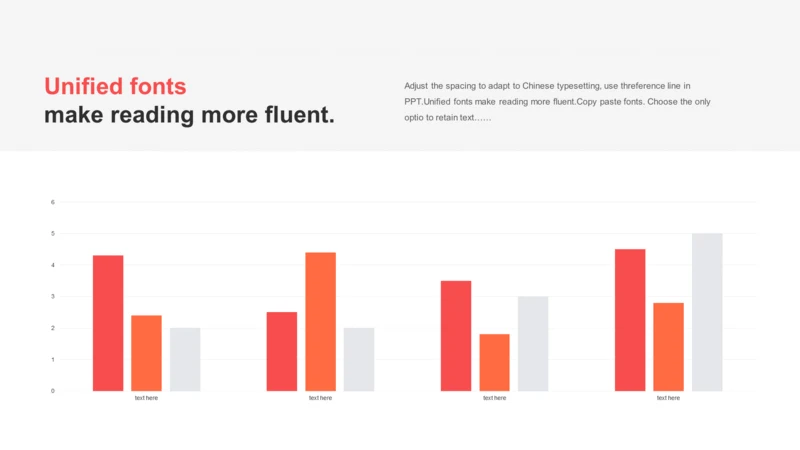Viewport: 800px width, 450px height.
Task: Select the first group's light gray bar
Action: 185,359
